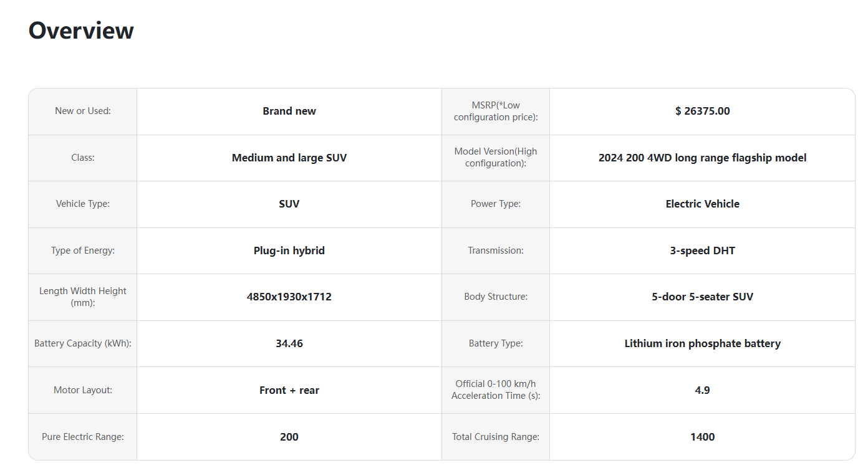
Task: Click the Overview heading
Action: tap(81, 31)
